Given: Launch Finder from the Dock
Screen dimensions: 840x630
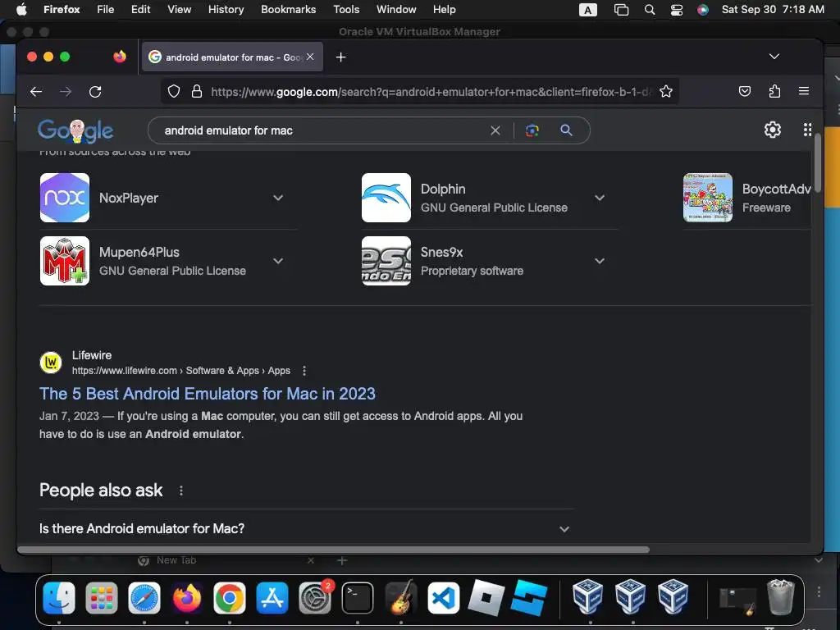Looking at the screenshot, I should tap(59, 598).
